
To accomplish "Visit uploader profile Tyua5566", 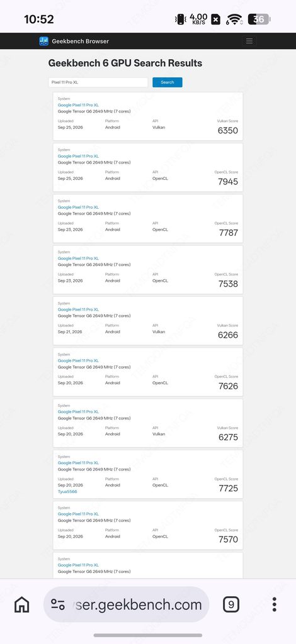I will click(67, 492).
